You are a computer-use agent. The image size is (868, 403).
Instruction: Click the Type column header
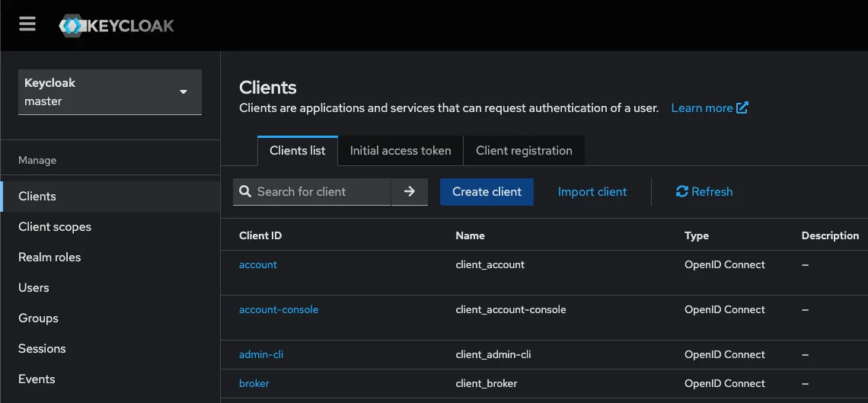tap(697, 235)
